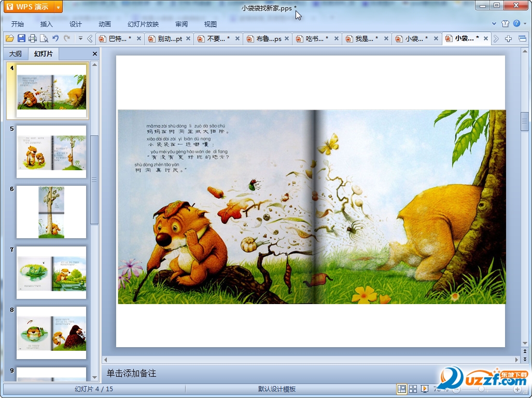Go to previous slide double-arrow button
The image size is (532, 398).
coord(525,351)
